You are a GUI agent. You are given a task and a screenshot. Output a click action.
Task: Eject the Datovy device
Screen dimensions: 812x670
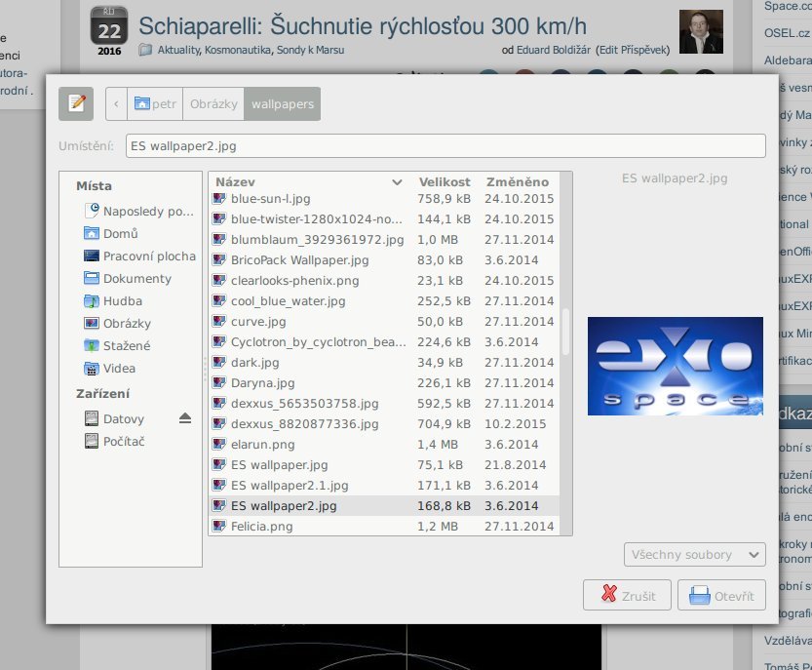coord(185,418)
